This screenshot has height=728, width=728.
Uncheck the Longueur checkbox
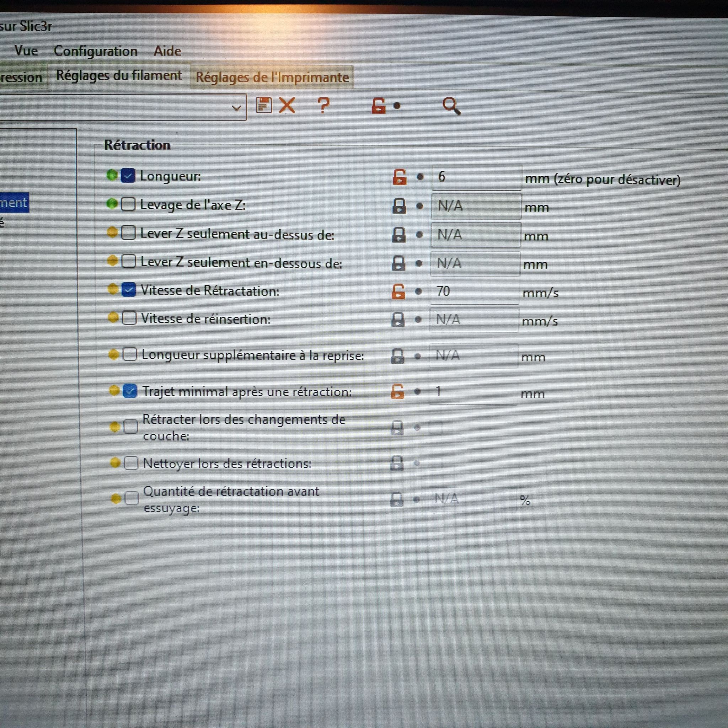(x=128, y=176)
